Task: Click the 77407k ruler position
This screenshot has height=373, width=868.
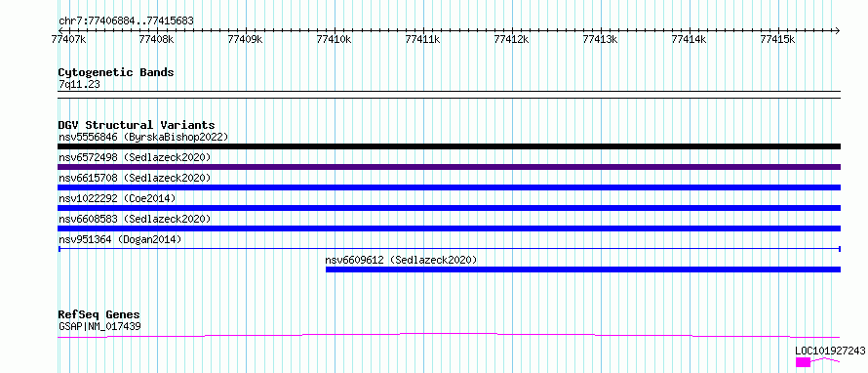Action: tap(68, 39)
